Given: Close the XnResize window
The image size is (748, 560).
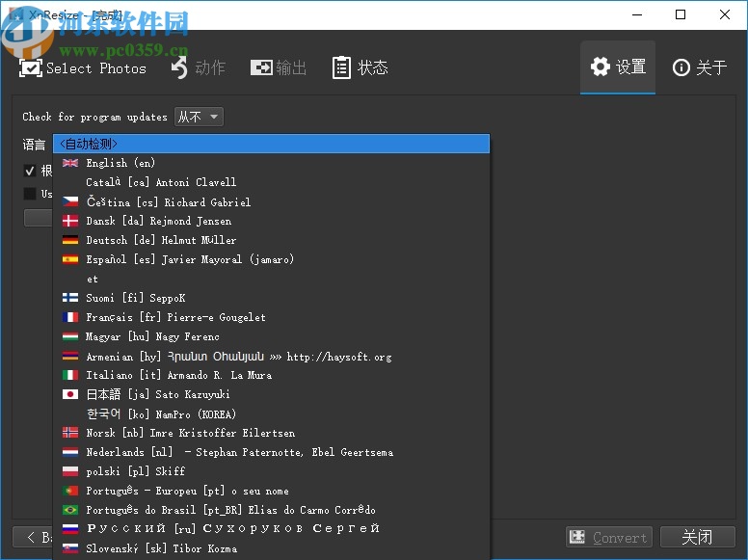Looking at the screenshot, I should 725,14.
